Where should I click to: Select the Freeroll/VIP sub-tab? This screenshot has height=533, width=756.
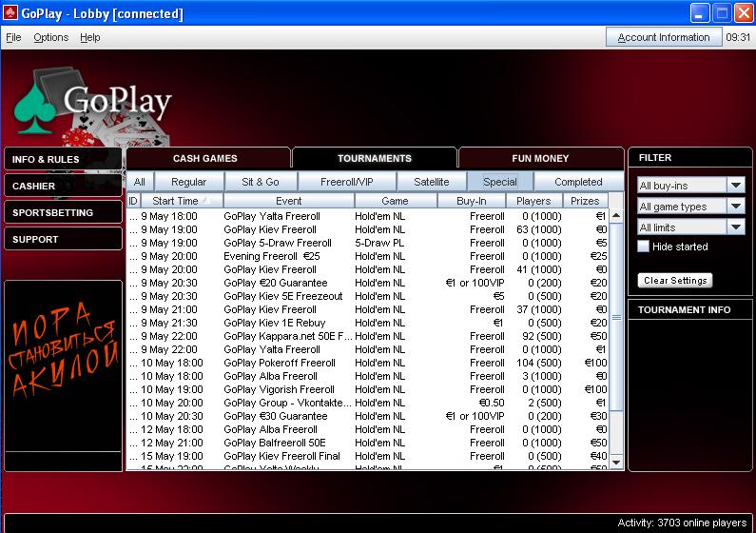click(x=347, y=182)
